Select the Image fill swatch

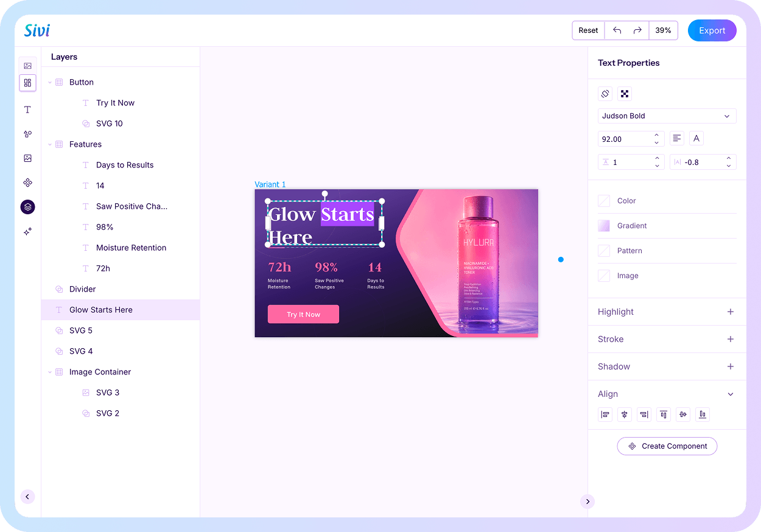604,276
